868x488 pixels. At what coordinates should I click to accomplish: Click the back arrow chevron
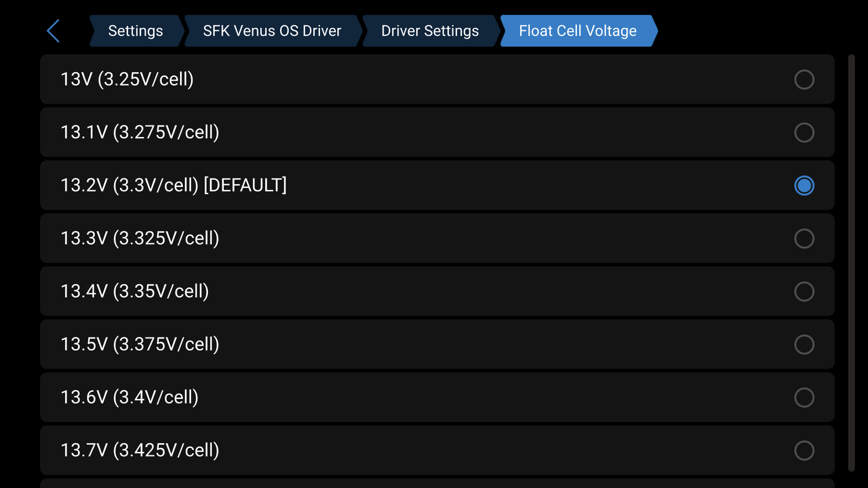pos(53,31)
